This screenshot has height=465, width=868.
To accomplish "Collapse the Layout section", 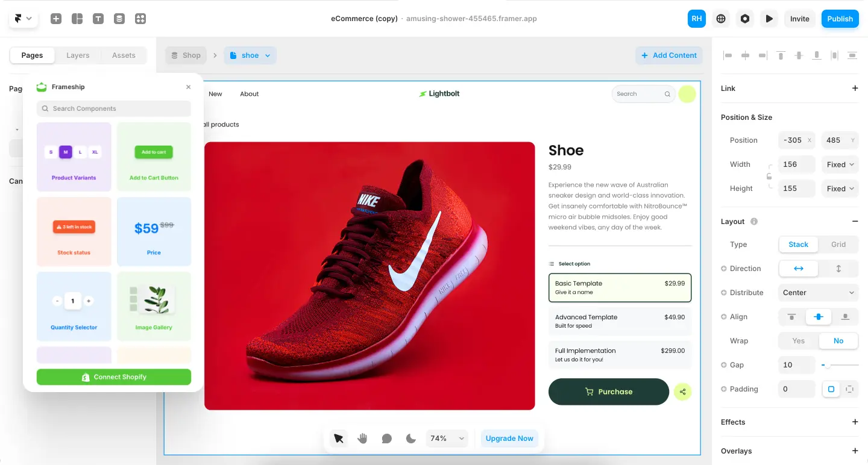I will pos(855,222).
